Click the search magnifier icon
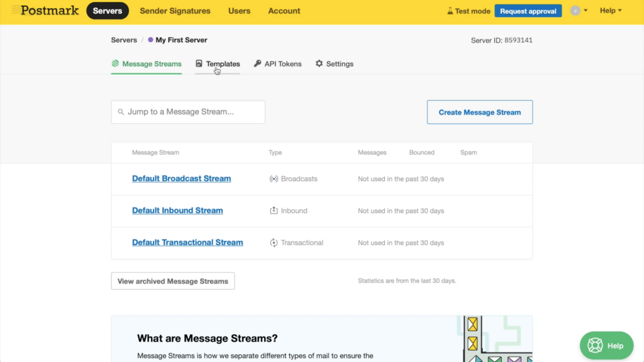The image size is (644, 362). tap(121, 112)
